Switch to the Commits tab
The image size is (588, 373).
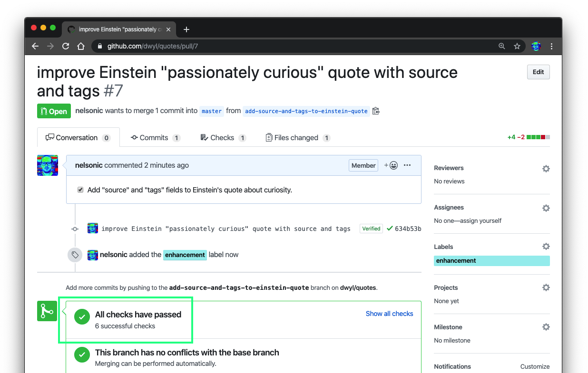[x=153, y=137]
